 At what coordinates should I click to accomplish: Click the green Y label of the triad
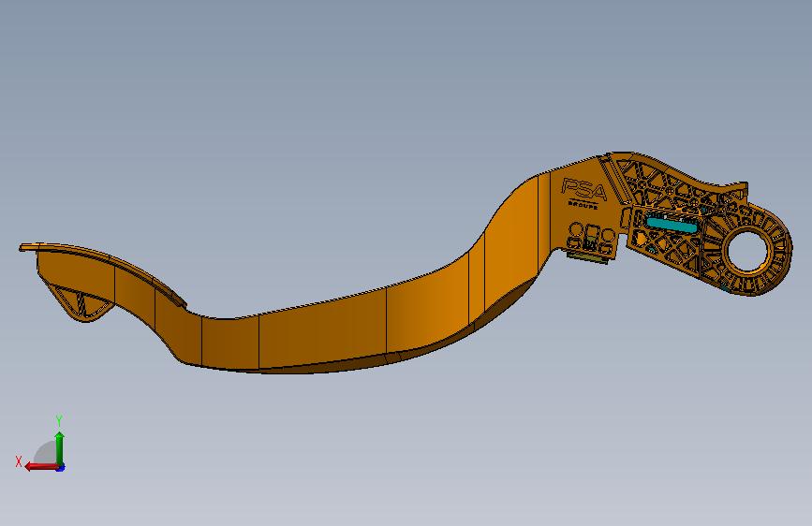point(59,420)
